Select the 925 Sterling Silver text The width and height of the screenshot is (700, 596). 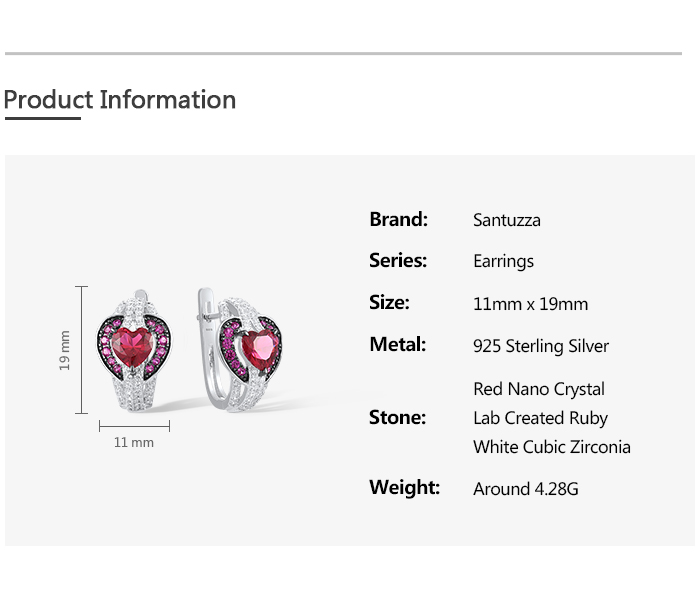click(x=541, y=346)
